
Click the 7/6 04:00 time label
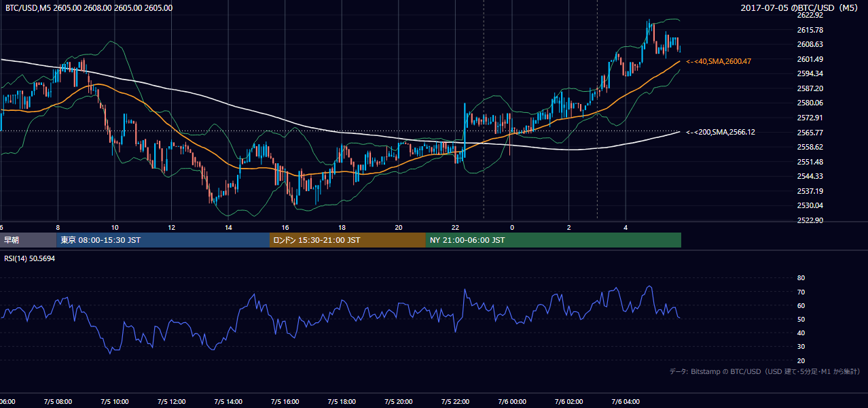point(626,401)
